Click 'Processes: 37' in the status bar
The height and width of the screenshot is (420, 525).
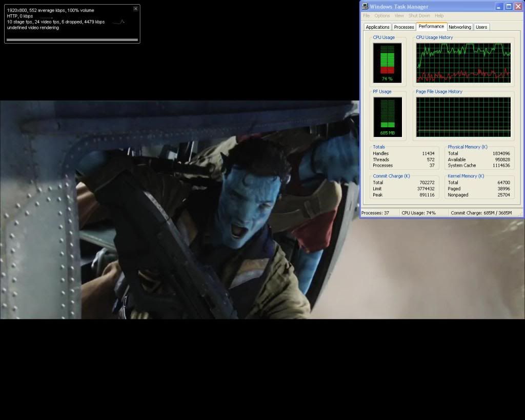[x=375, y=213]
